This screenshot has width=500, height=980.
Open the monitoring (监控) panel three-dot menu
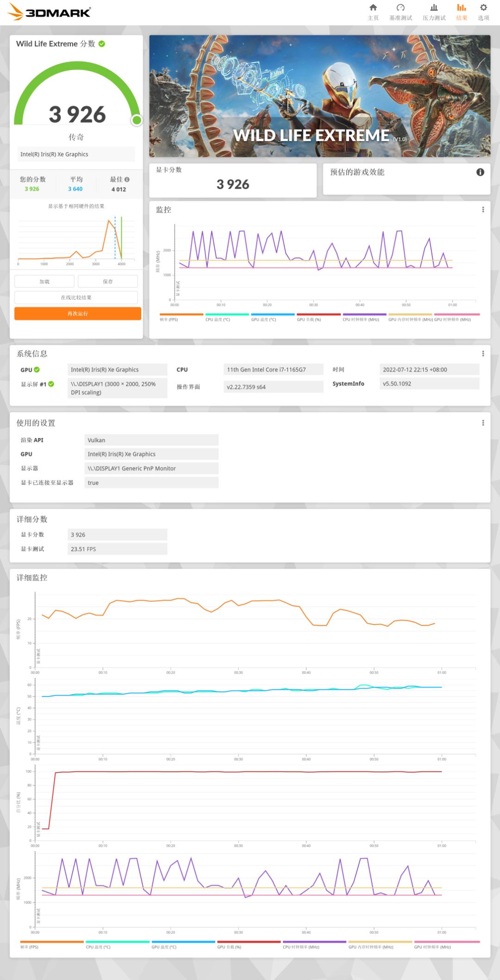483,210
